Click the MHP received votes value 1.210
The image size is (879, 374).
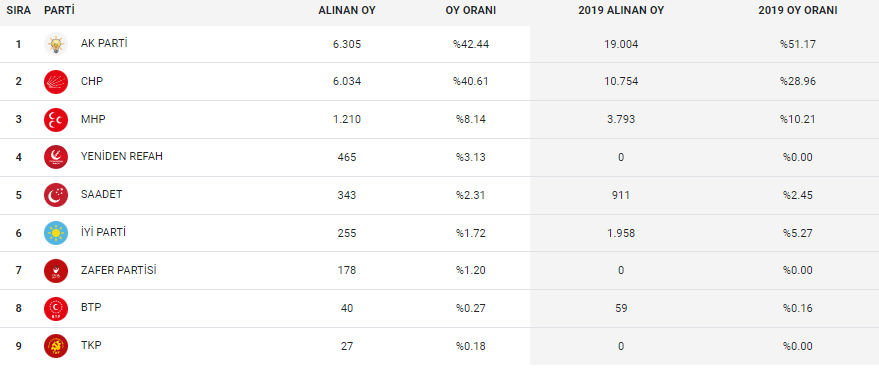[x=347, y=119]
